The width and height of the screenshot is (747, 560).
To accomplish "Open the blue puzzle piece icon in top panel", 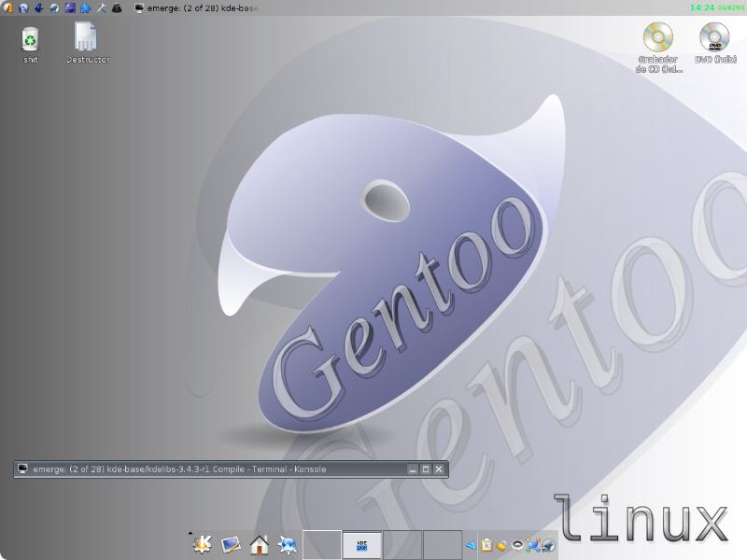I will pyautogui.click(x=85, y=7).
